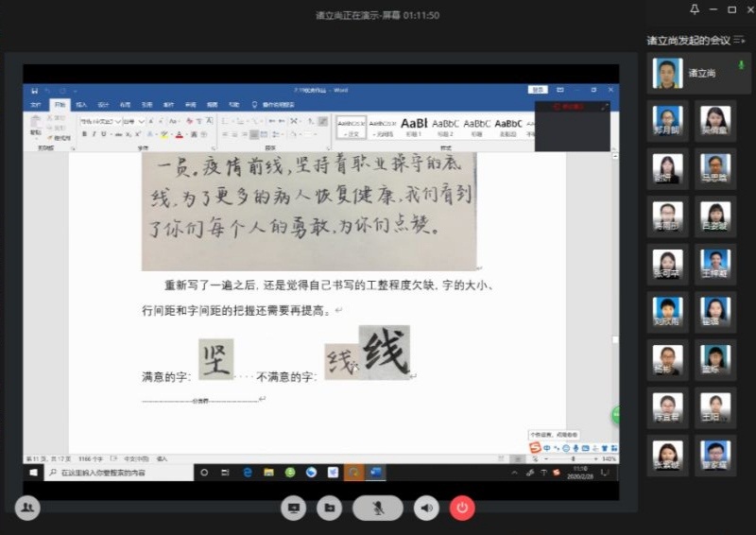Screen dimensions: 756x535
Task: Apply the first AaBl heading style
Action: tap(414, 124)
